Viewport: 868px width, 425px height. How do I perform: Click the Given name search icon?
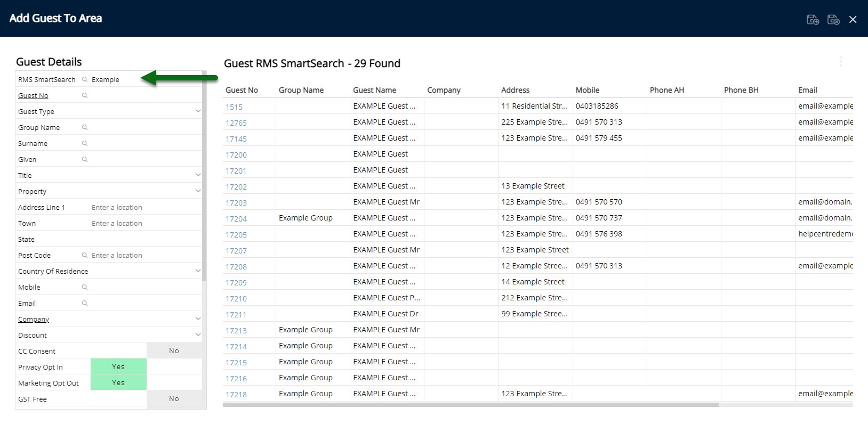[x=84, y=159]
